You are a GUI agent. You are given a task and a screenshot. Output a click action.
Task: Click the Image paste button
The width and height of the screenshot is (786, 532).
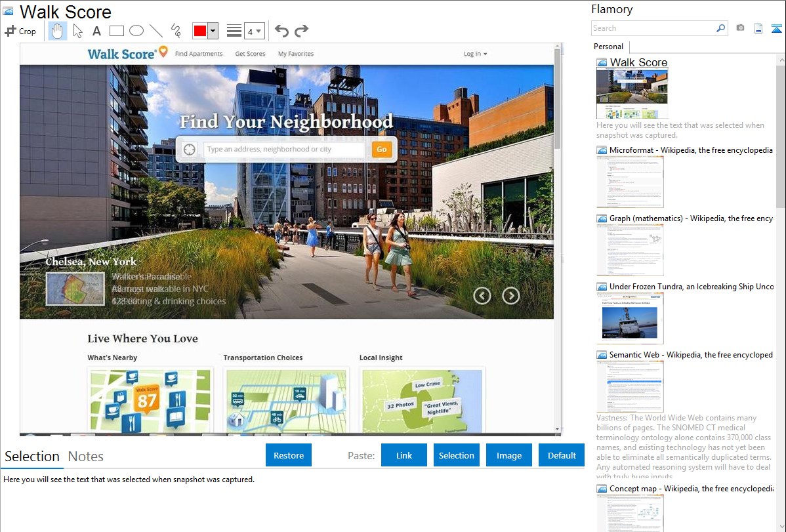pyautogui.click(x=509, y=455)
